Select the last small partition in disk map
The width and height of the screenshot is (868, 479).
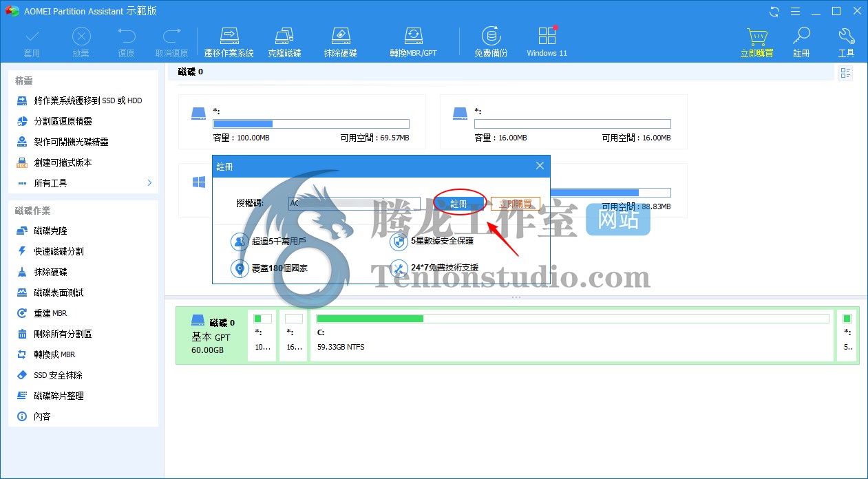(x=847, y=335)
